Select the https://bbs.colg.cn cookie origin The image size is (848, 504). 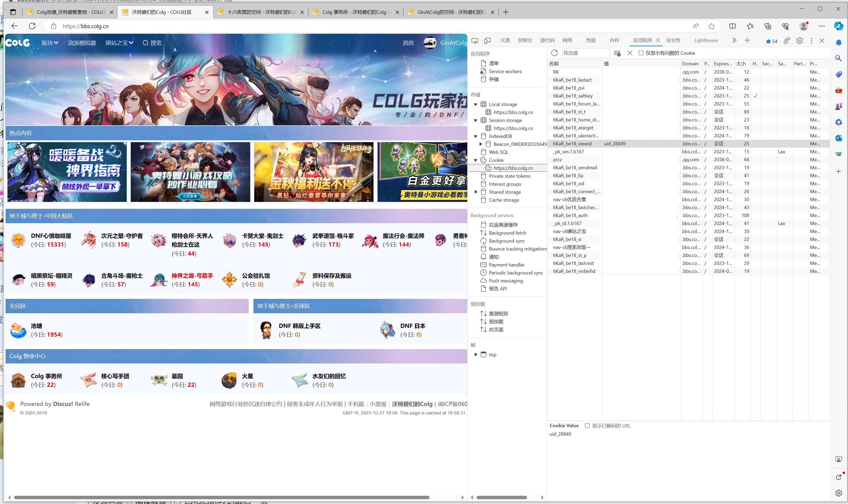pyautogui.click(x=513, y=168)
